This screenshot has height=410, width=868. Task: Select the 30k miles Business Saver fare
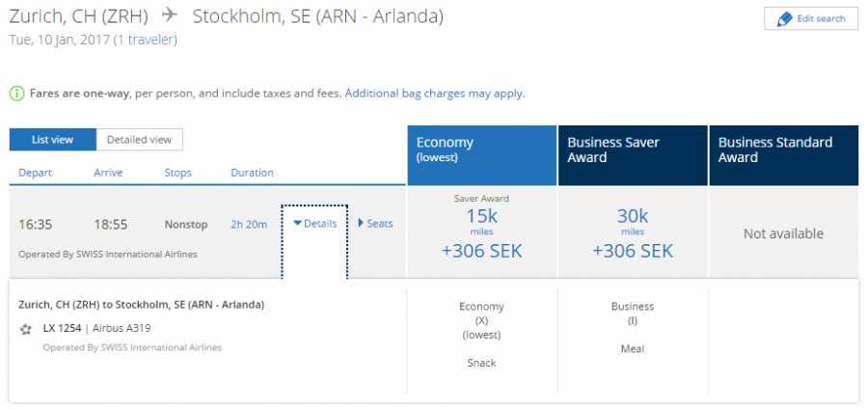click(x=633, y=233)
